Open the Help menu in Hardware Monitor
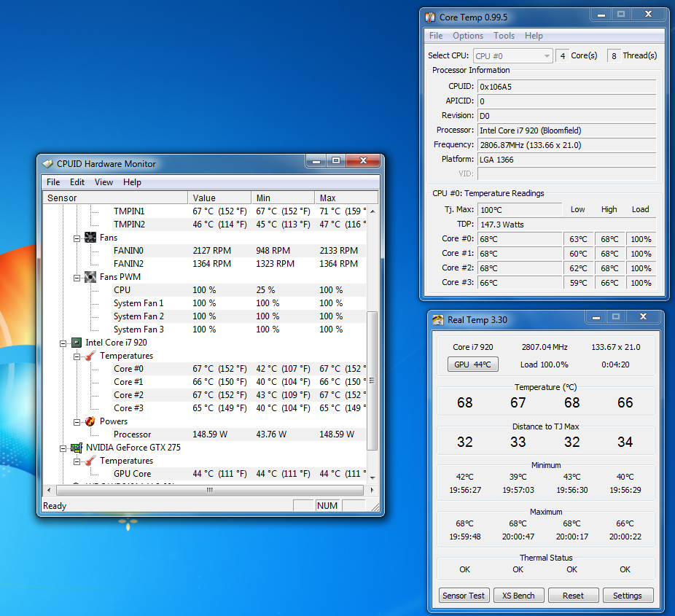The image size is (675, 616). [132, 182]
